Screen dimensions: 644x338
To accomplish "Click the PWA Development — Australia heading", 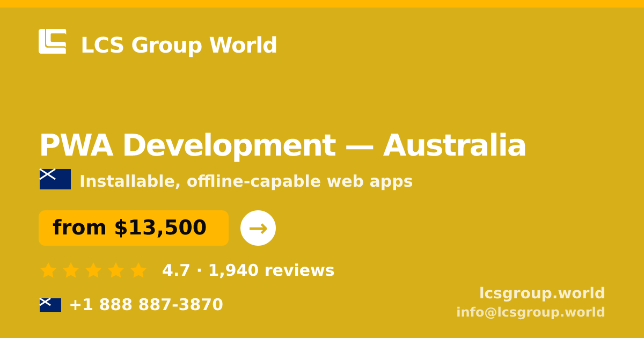I will pyautogui.click(x=282, y=146).
